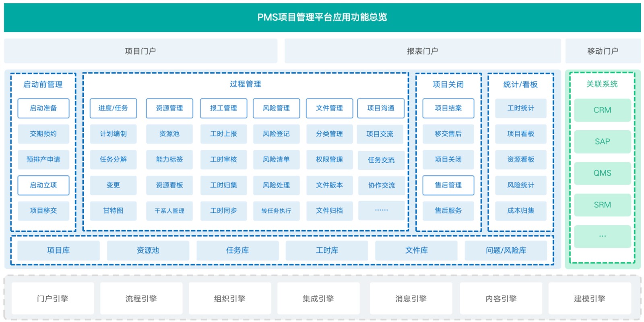
Task: Click the 工时归集 box
Action: 224,185
